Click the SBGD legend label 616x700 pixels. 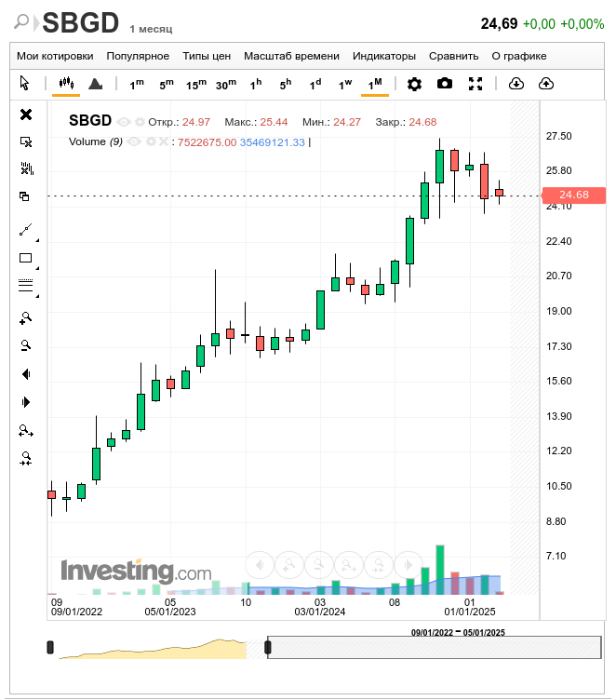tap(90, 120)
